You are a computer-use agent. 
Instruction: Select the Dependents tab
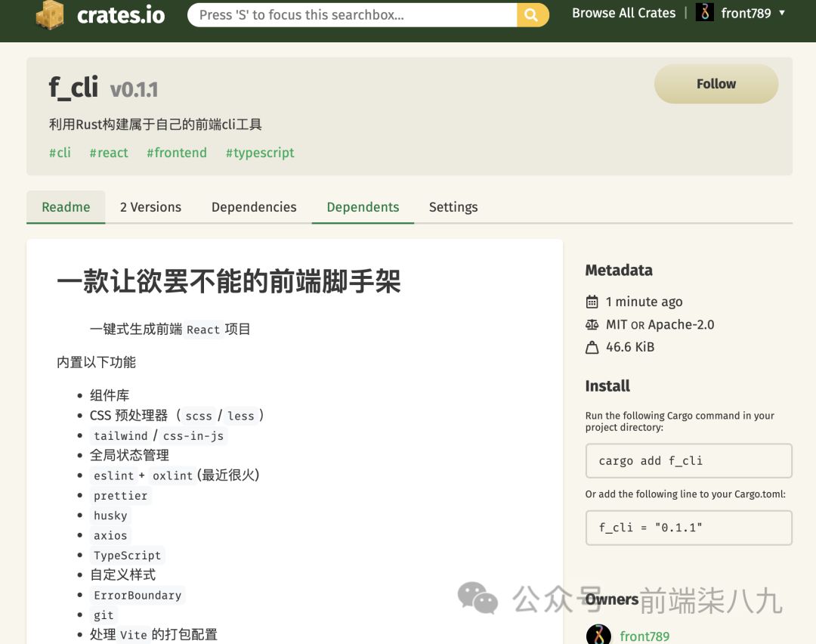(363, 207)
